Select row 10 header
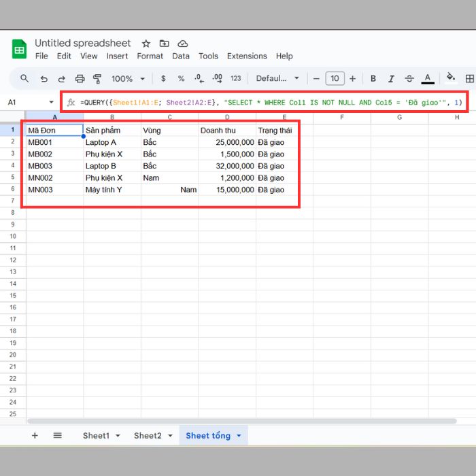The height and width of the screenshot is (476, 476). point(13,236)
